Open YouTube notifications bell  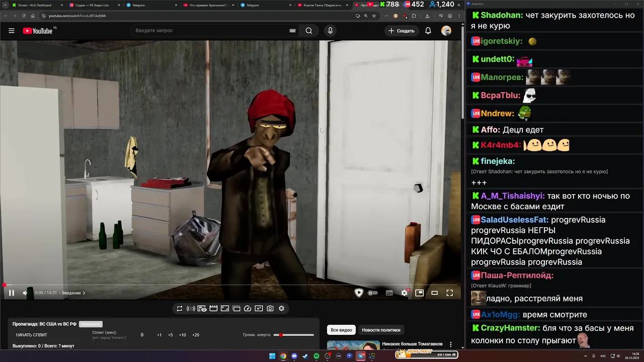click(x=428, y=31)
